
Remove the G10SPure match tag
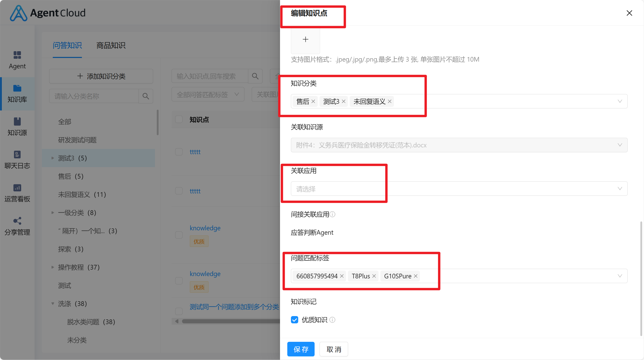click(415, 276)
